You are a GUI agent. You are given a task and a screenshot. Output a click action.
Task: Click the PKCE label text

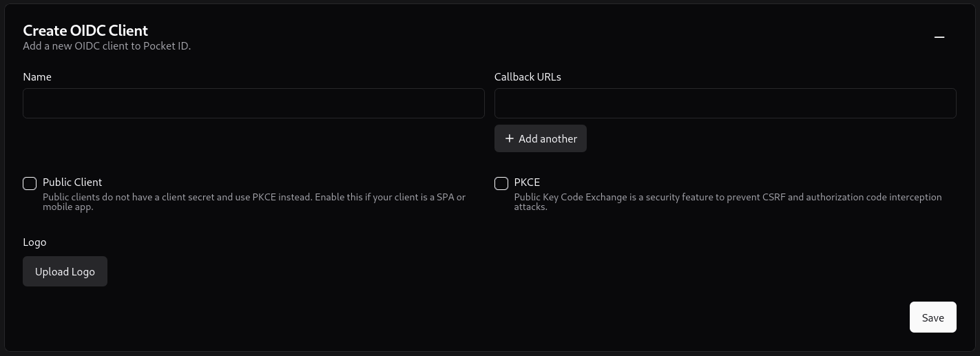[527, 182]
